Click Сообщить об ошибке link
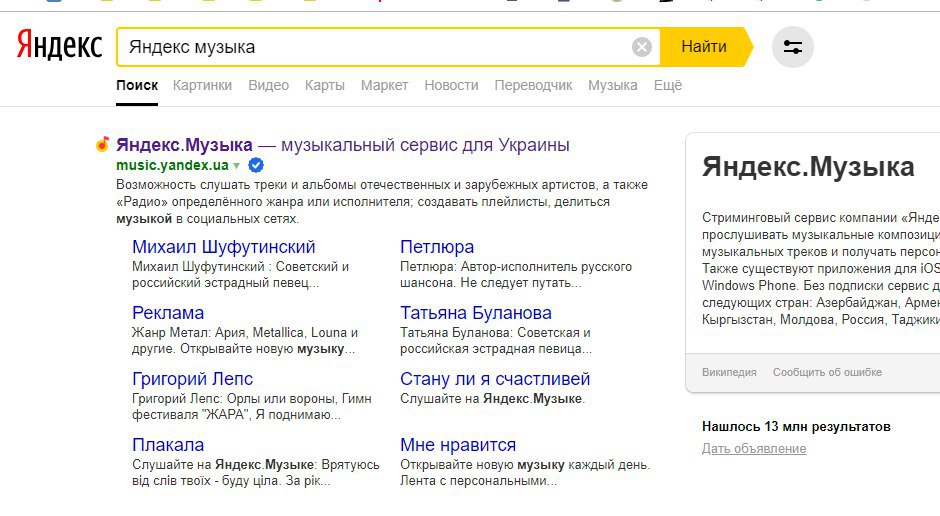The width and height of the screenshot is (940, 516). tap(827, 372)
